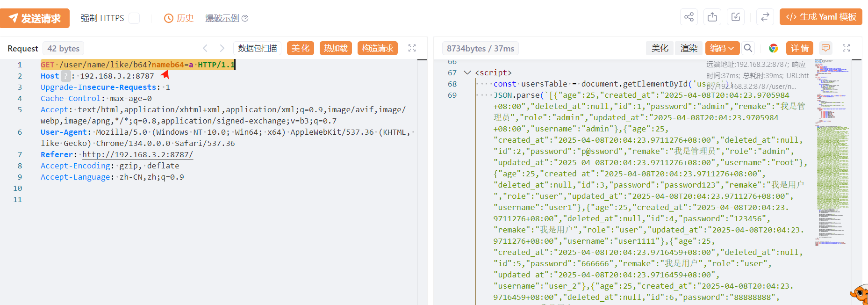Switch response to 渲染 view

coord(689,48)
